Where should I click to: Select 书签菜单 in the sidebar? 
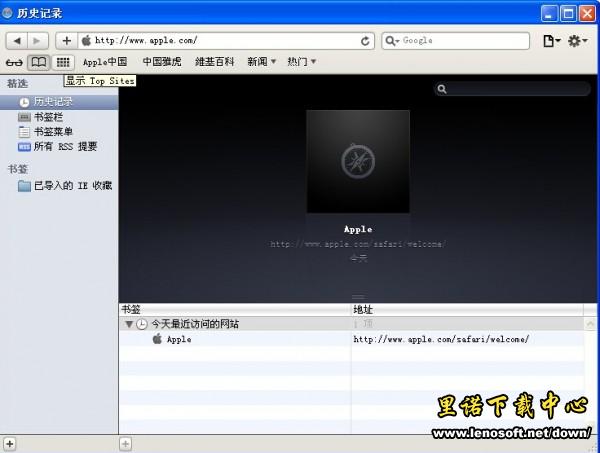(59, 132)
